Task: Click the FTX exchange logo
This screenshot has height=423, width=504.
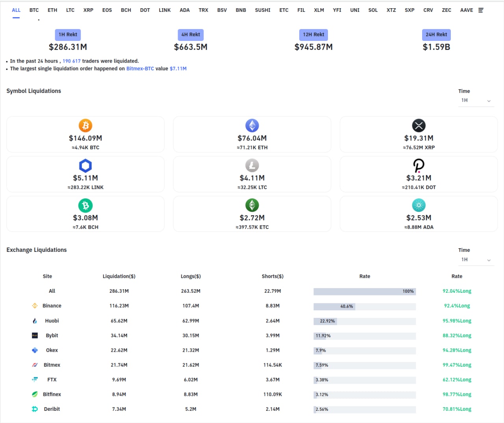Action: click(35, 380)
